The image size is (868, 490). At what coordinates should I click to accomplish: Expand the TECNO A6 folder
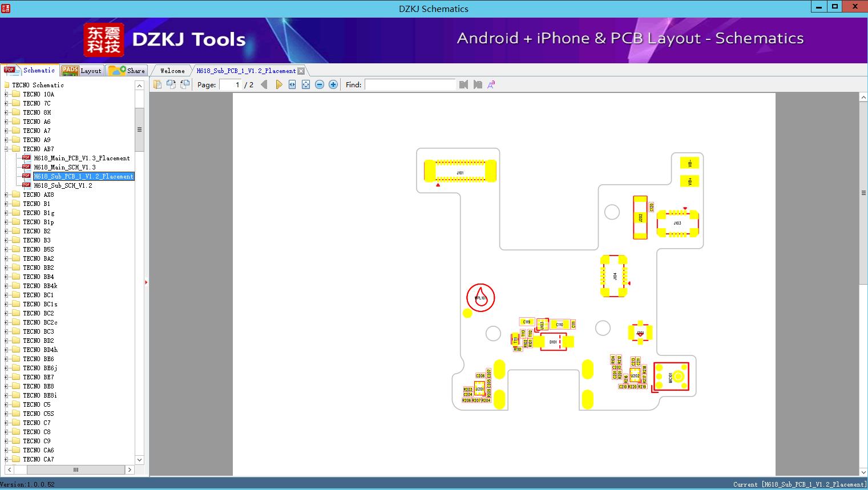(6, 122)
